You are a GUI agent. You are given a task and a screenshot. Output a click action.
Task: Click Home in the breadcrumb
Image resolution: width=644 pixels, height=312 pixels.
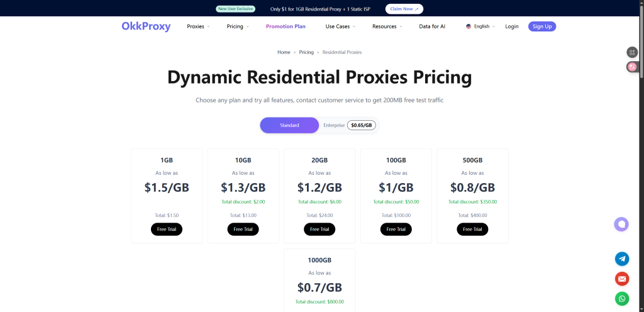click(x=284, y=52)
